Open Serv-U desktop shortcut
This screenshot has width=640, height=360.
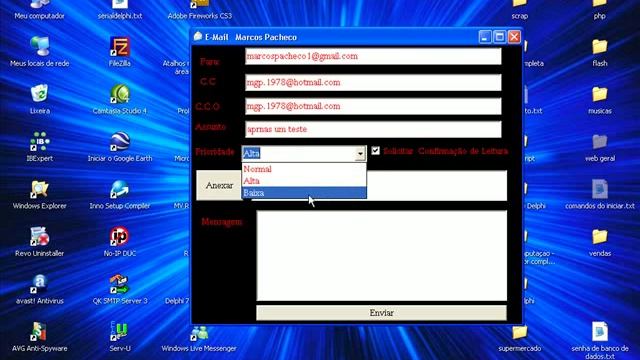click(x=120, y=337)
